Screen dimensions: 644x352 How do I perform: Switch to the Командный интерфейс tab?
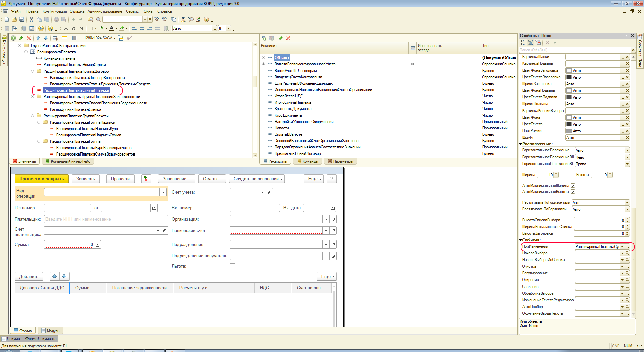coord(67,161)
